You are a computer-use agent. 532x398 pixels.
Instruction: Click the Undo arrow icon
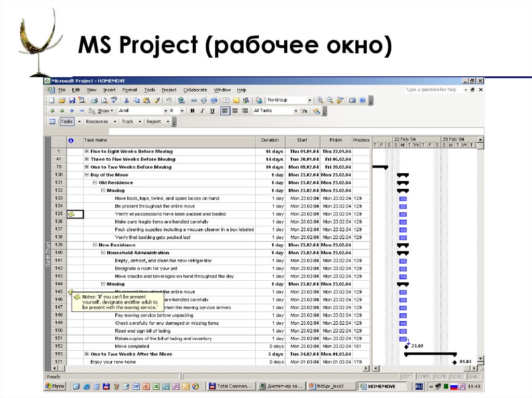[169, 100]
